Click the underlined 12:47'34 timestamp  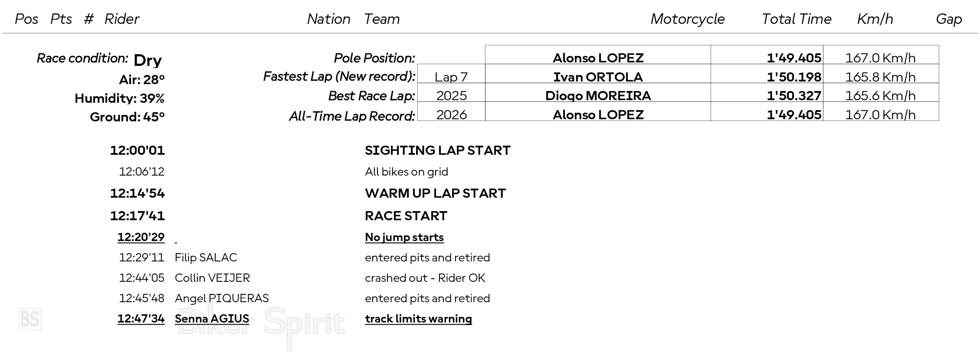pyautogui.click(x=141, y=319)
